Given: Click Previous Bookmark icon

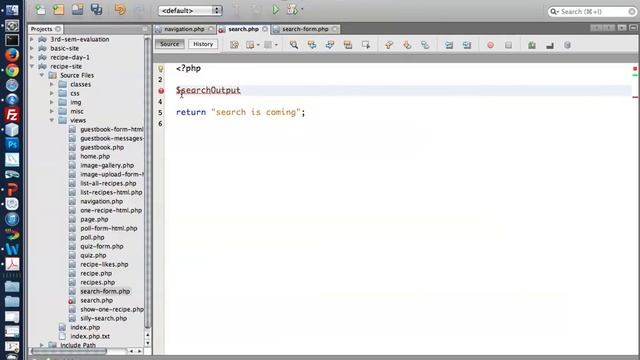Looking at the screenshot, I should (x=389, y=45).
